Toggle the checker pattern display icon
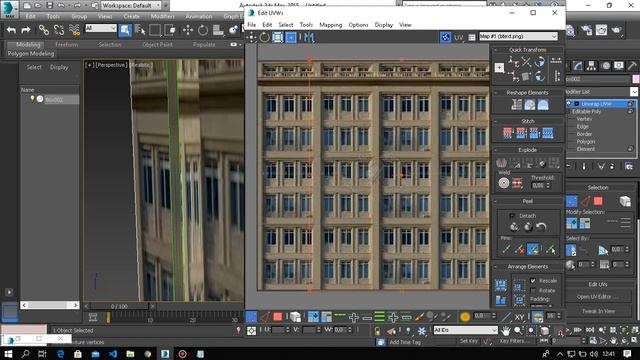Image resolution: width=640 pixels, height=360 pixels. pyautogui.click(x=445, y=37)
